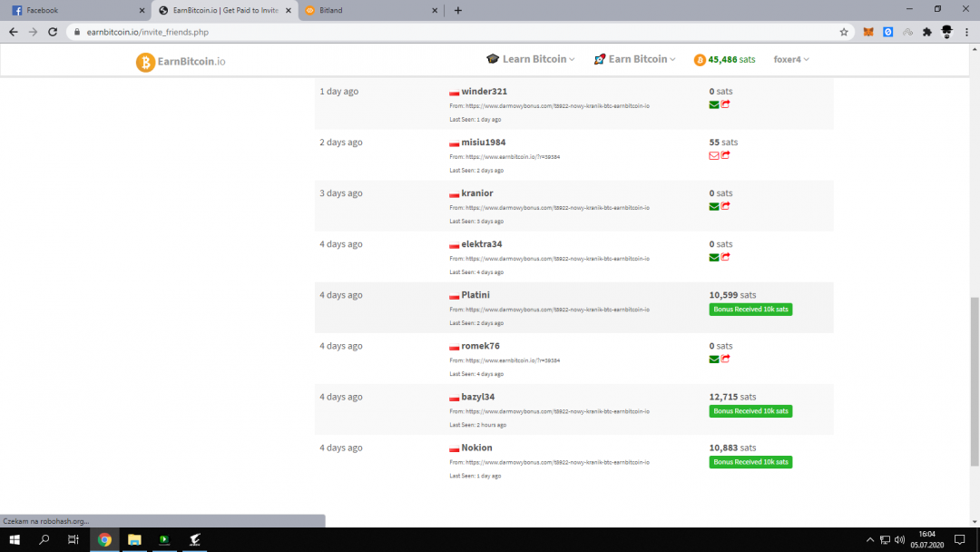Open Chrome from the Windows taskbar
Viewport: 980px width, 552px height.
pyautogui.click(x=104, y=539)
